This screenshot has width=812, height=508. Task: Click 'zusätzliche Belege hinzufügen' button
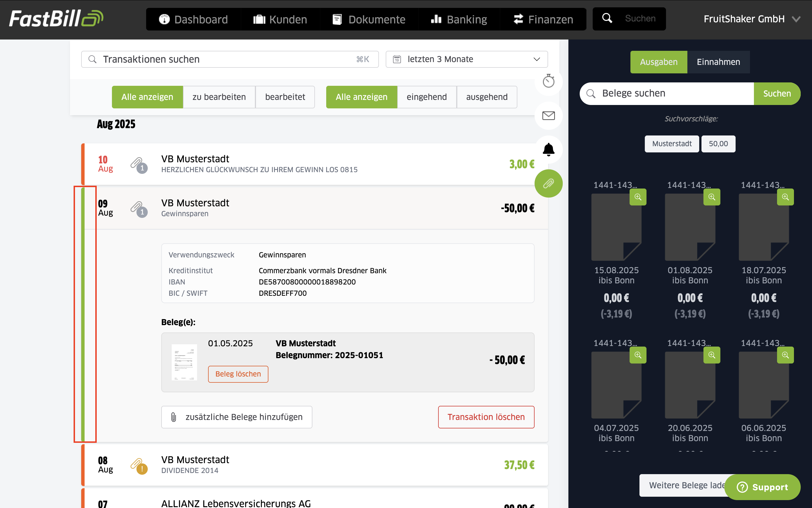click(x=237, y=417)
